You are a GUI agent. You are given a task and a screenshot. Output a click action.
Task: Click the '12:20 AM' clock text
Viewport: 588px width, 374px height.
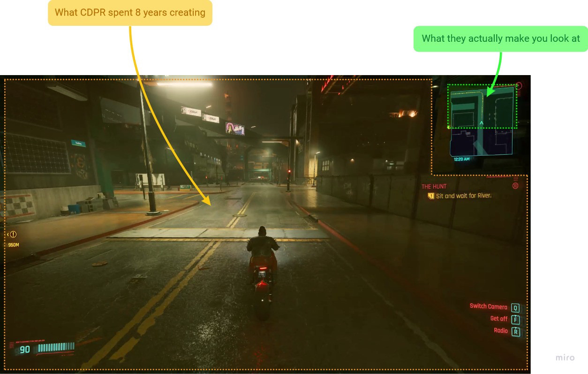461,160
